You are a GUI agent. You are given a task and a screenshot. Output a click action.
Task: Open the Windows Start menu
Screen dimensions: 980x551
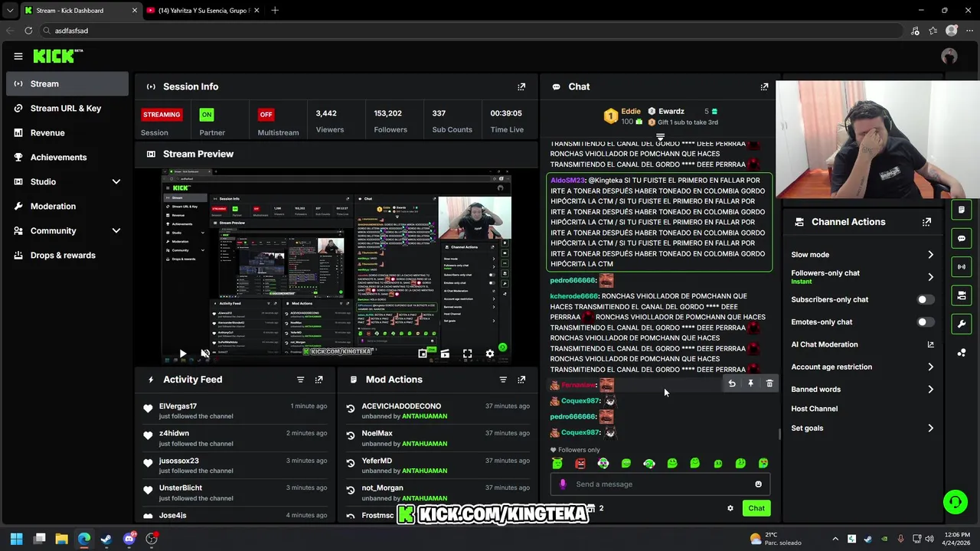coord(16,539)
